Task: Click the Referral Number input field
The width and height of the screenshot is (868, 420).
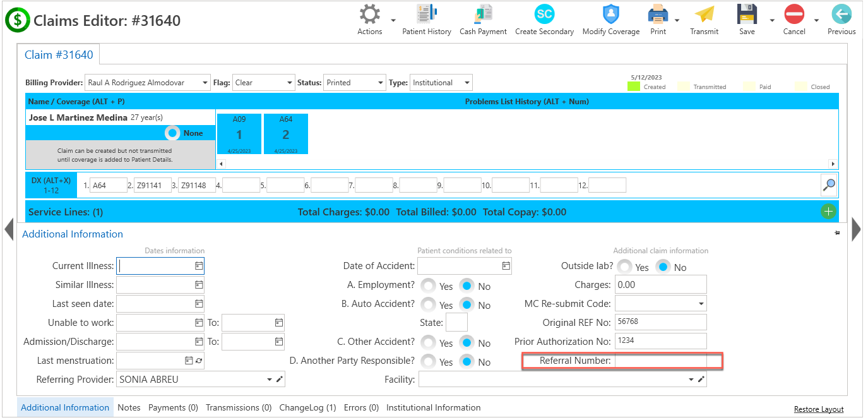Action: 660,361
